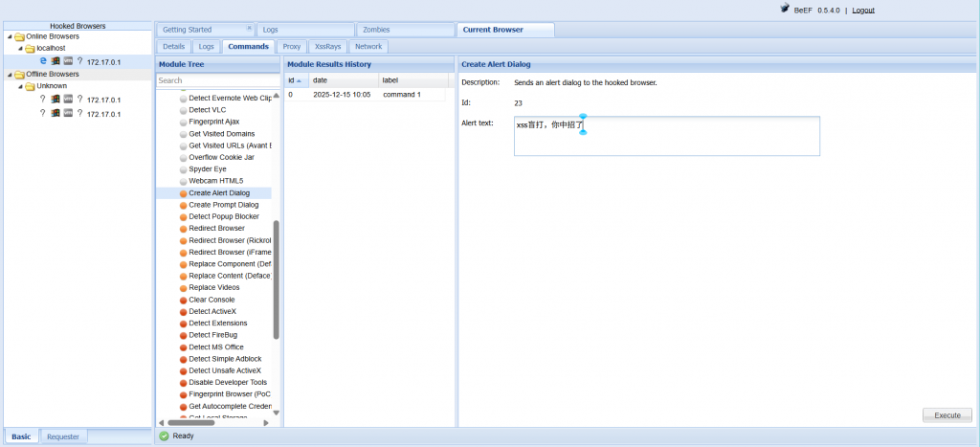Click the grey icon beside Webcam HTML5
The height and width of the screenshot is (447, 980).
coord(183,181)
